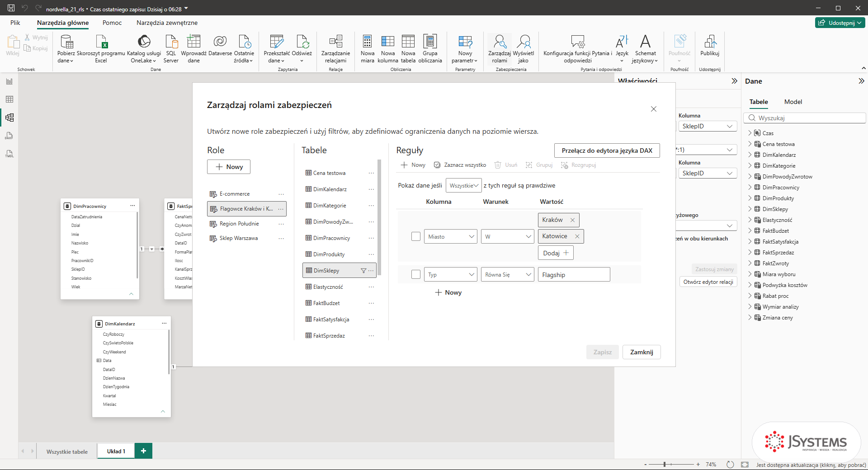Click the Flagship value input field
This screenshot has width=868, height=470.
(x=574, y=274)
